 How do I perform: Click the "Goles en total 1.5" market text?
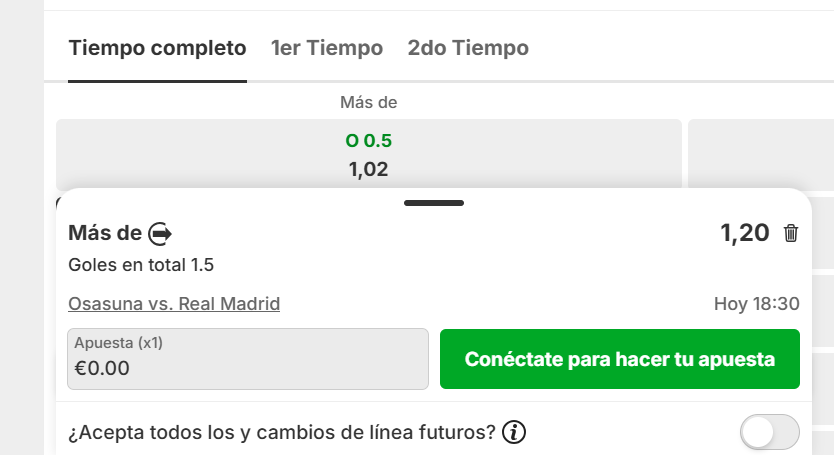[x=141, y=265]
